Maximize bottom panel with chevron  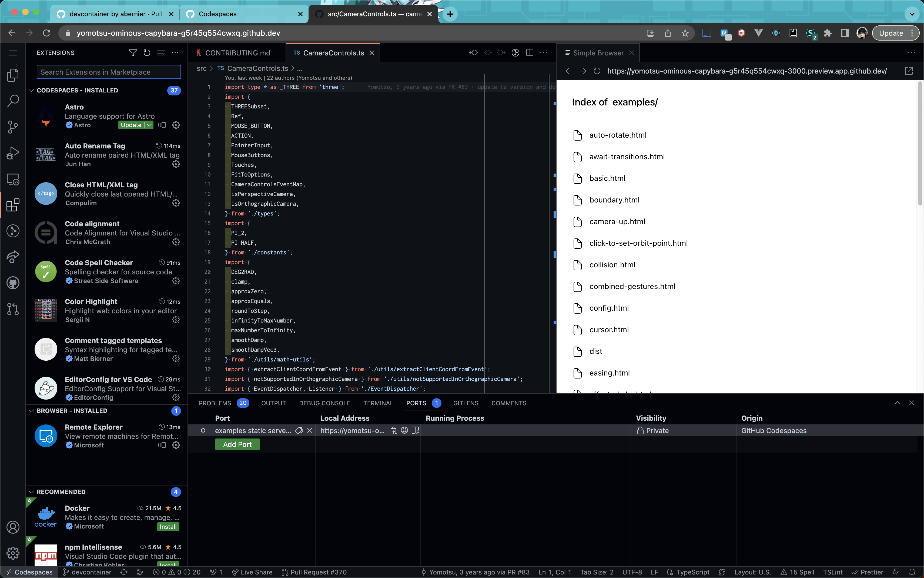coord(897,403)
